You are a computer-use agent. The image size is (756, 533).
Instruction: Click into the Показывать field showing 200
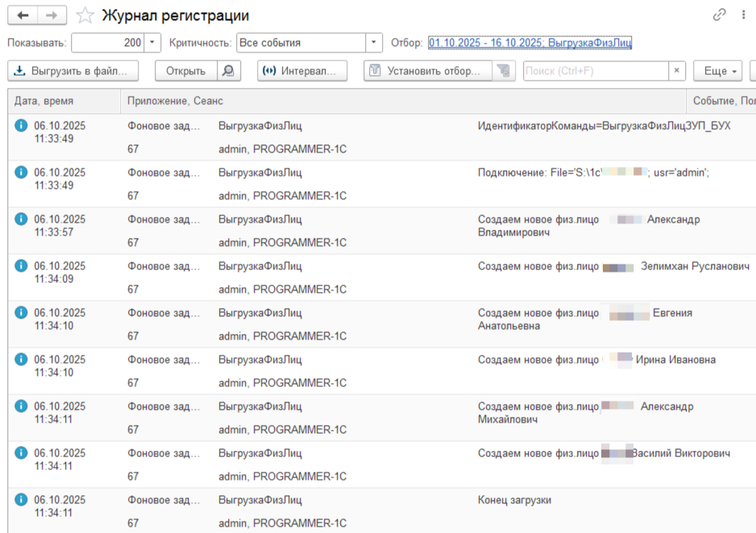108,43
